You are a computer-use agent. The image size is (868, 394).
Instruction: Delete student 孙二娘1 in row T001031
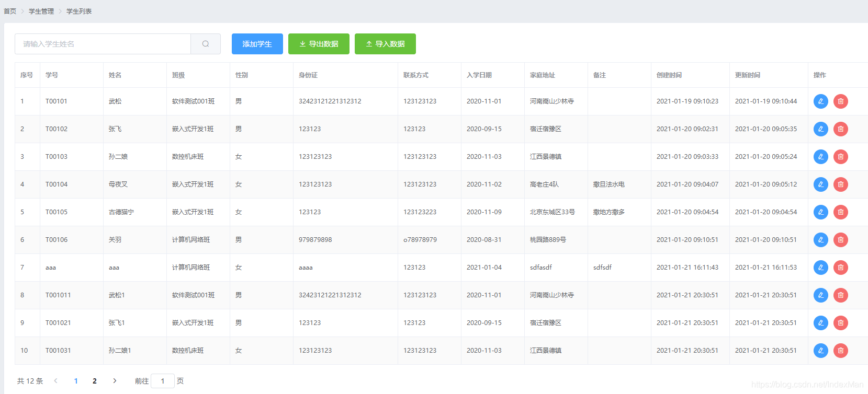tap(841, 351)
